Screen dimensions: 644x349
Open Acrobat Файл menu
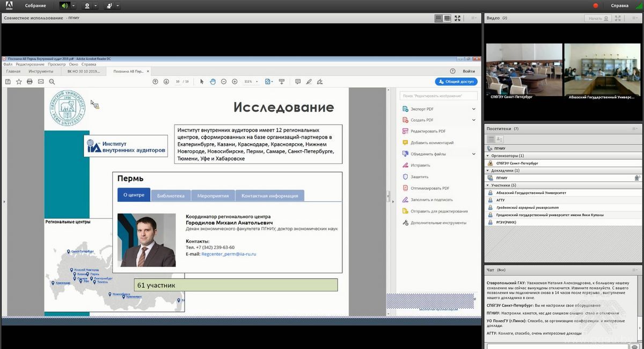tap(8, 64)
